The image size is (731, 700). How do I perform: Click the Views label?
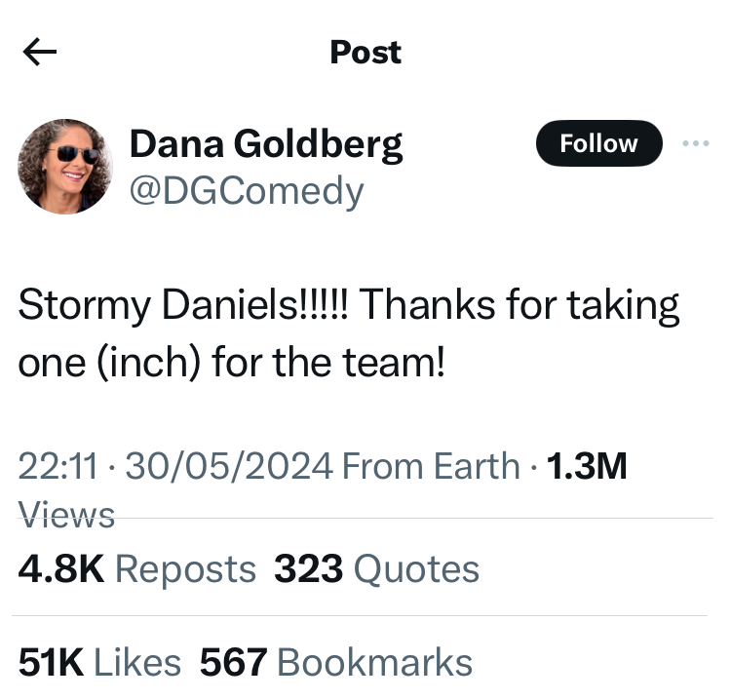tap(66, 514)
